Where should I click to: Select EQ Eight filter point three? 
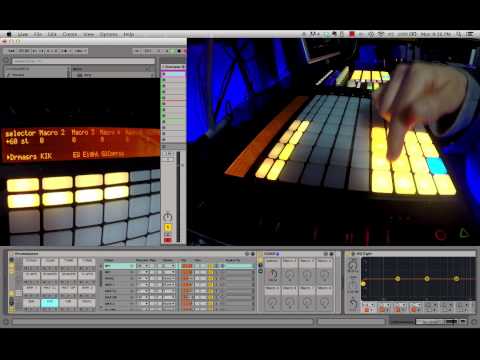[x=427, y=278]
